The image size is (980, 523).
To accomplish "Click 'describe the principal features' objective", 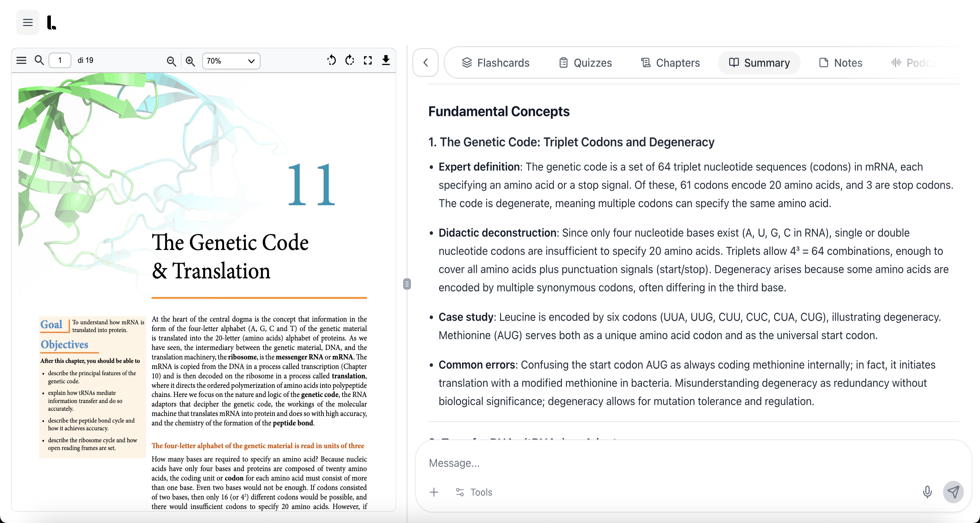I will [x=92, y=377].
